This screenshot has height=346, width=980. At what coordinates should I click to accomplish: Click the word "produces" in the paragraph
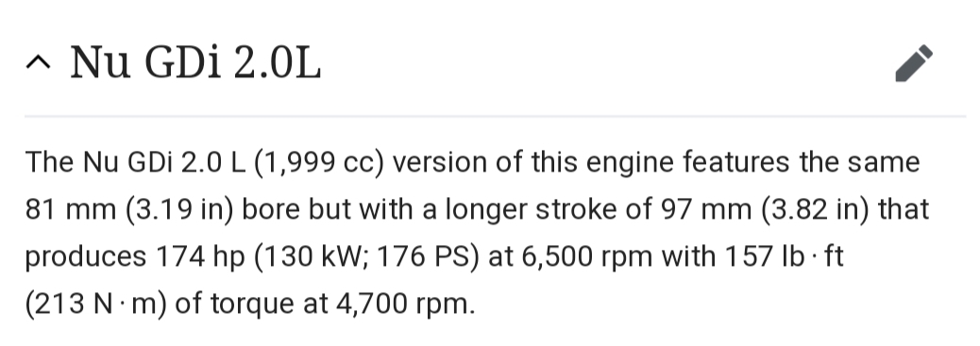[x=86, y=256]
